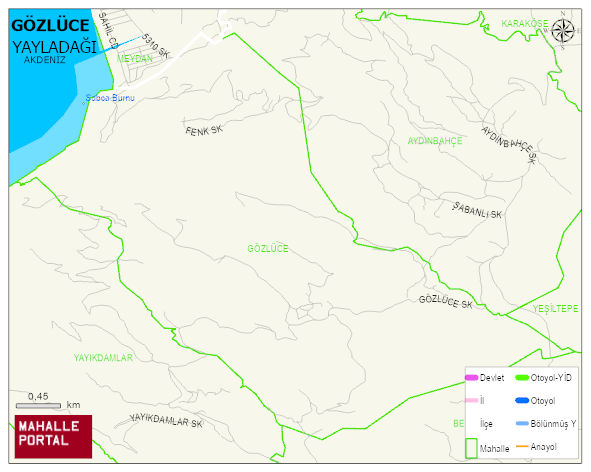Click the GÖZLÜCE SK street label

(x=446, y=302)
